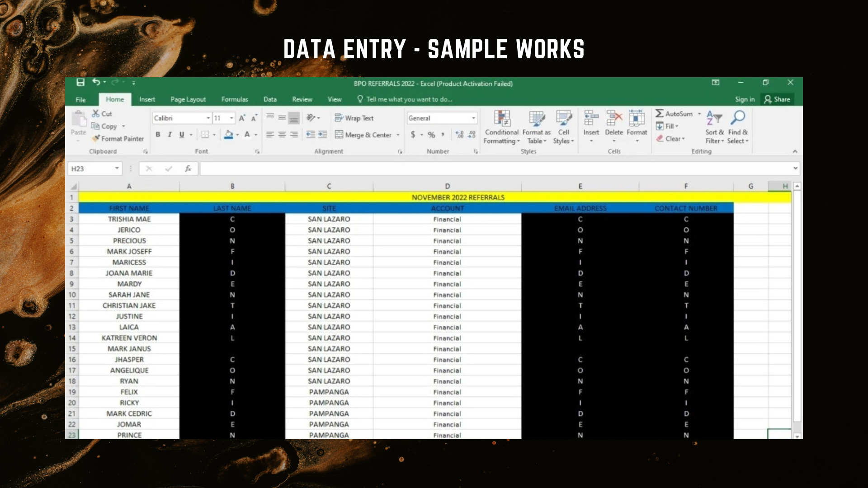Image resolution: width=868 pixels, height=488 pixels.
Task: Open Conditional Formatting icon
Action: tap(501, 118)
